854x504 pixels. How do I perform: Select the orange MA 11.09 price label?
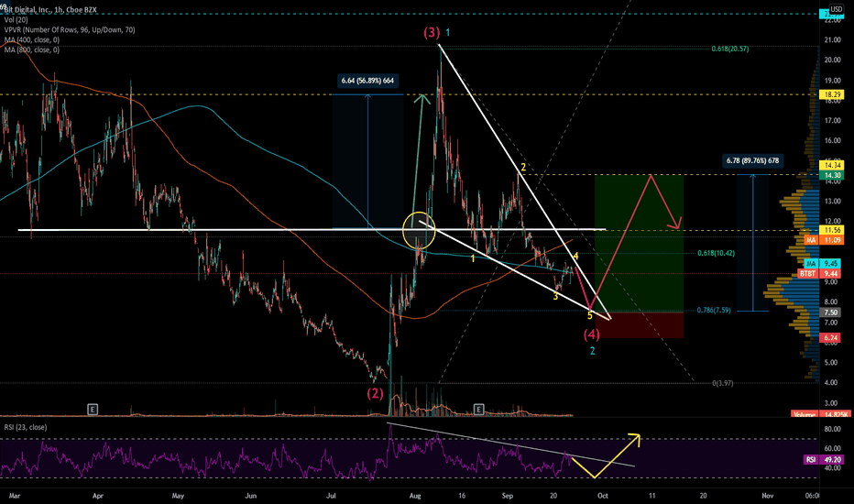tap(825, 240)
